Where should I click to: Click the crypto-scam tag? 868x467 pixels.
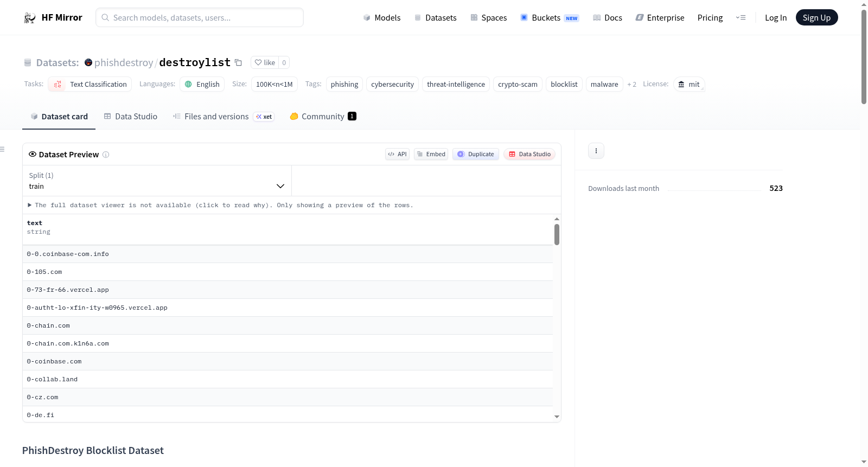pyautogui.click(x=518, y=84)
